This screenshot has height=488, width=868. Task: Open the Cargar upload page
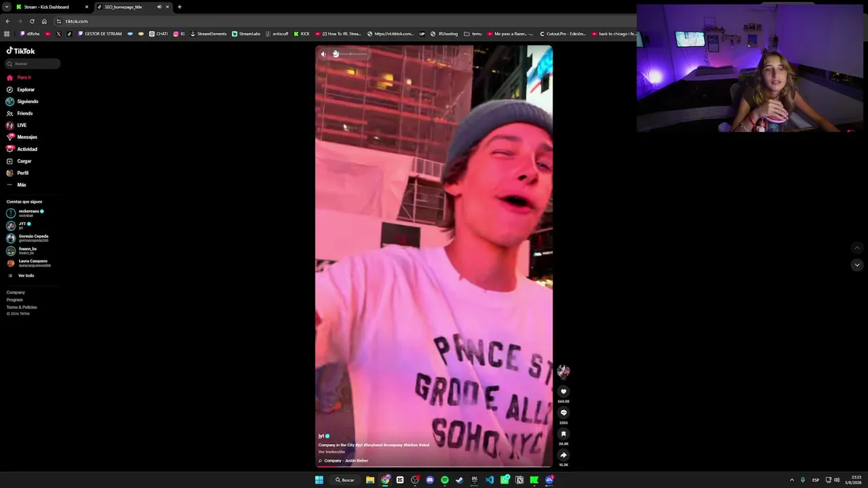19,161
